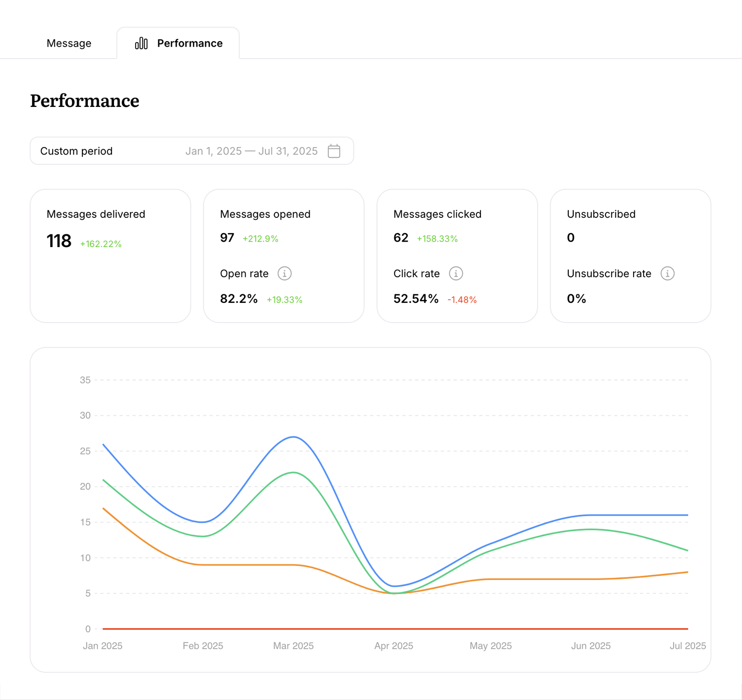This screenshot has width=742, height=700.
Task: Click the info icon next to Unsubscribe rate
Action: 668,274
